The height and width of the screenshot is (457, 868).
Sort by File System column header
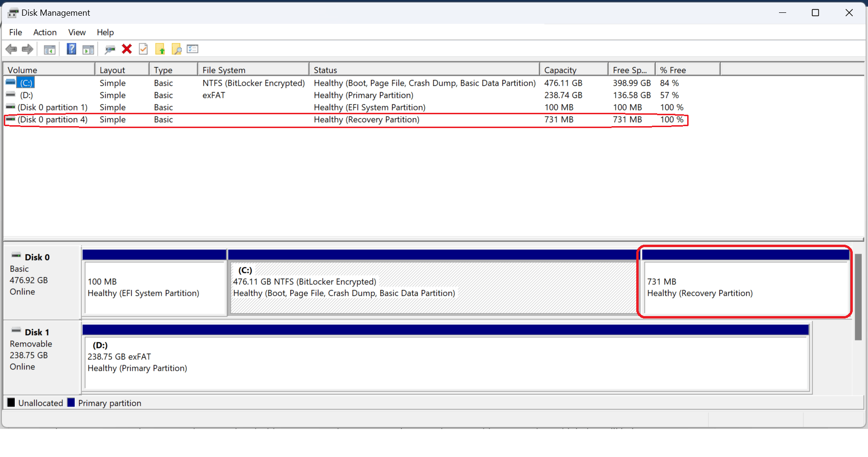(x=253, y=70)
